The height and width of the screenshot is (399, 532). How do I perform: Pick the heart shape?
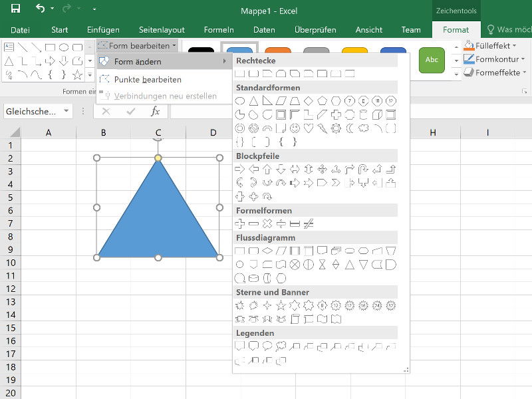pyautogui.click(x=309, y=128)
